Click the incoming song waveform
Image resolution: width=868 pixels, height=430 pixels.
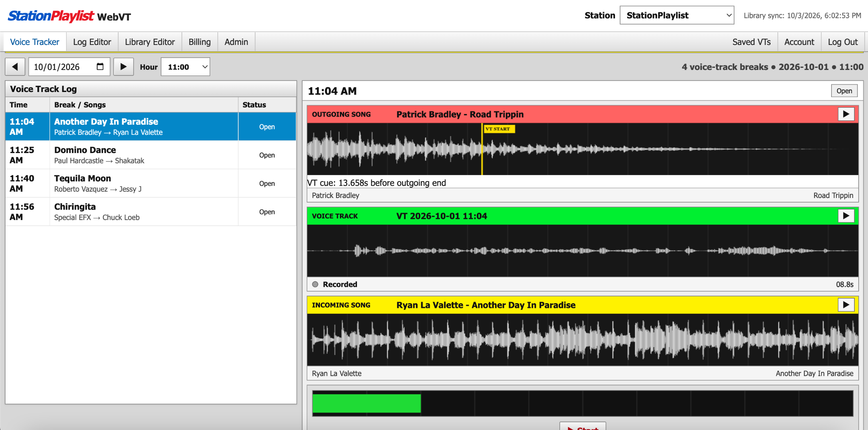[583, 340]
